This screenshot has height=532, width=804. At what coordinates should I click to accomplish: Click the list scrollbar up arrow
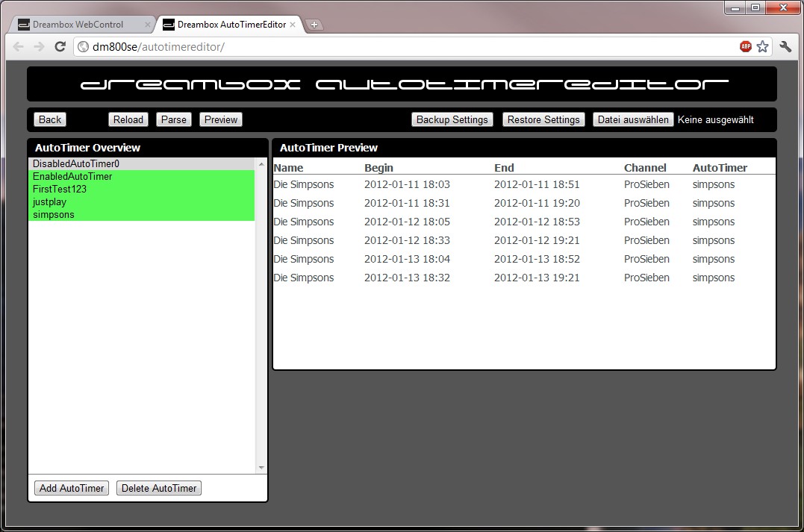pyautogui.click(x=261, y=164)
